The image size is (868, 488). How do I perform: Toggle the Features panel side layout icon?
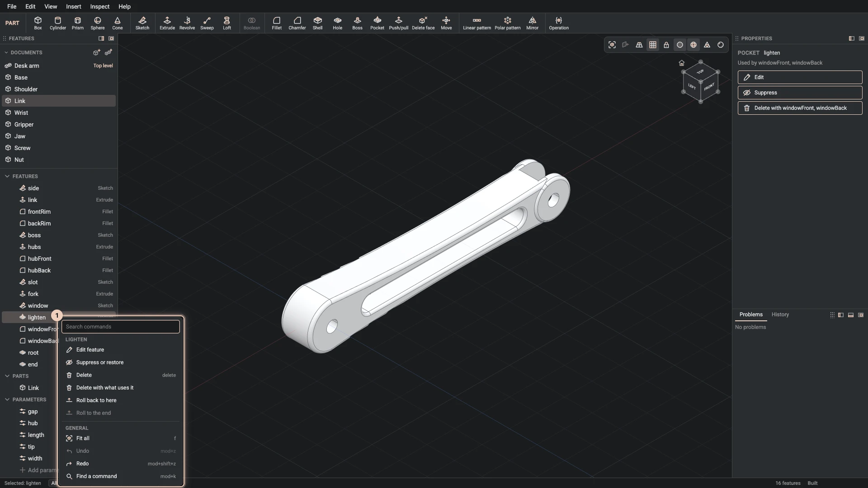(101, 38)
